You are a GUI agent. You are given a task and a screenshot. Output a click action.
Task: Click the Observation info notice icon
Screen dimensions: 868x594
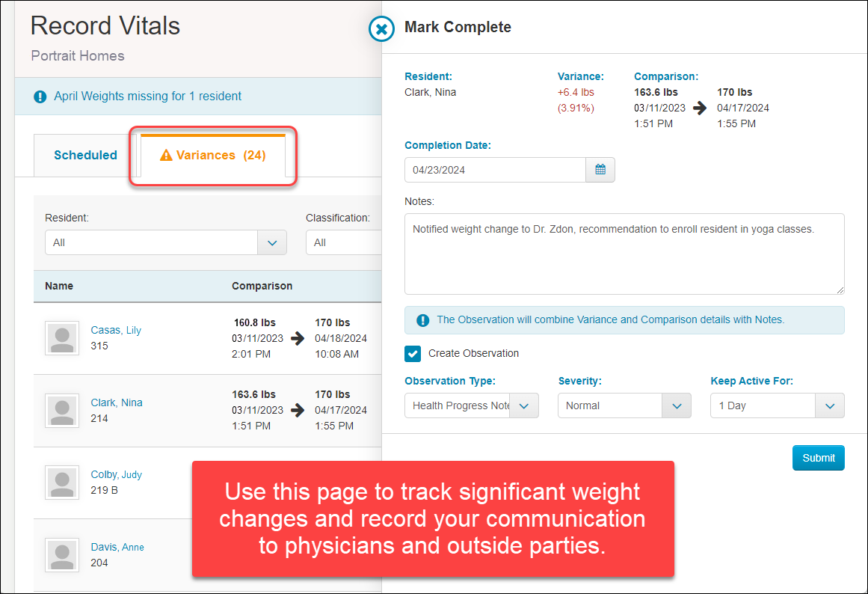(423, 320)
